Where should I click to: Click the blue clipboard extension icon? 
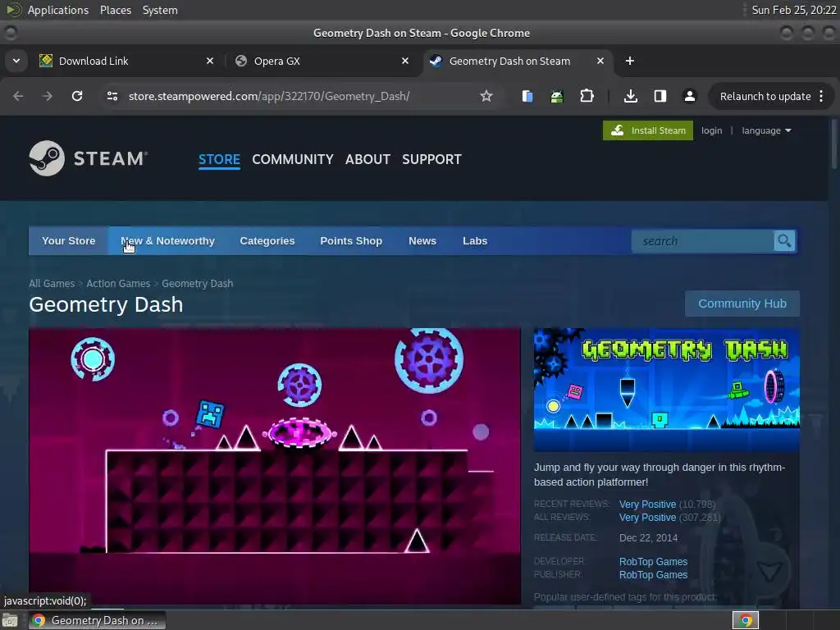pyautogui.click(x=527, y=96)
